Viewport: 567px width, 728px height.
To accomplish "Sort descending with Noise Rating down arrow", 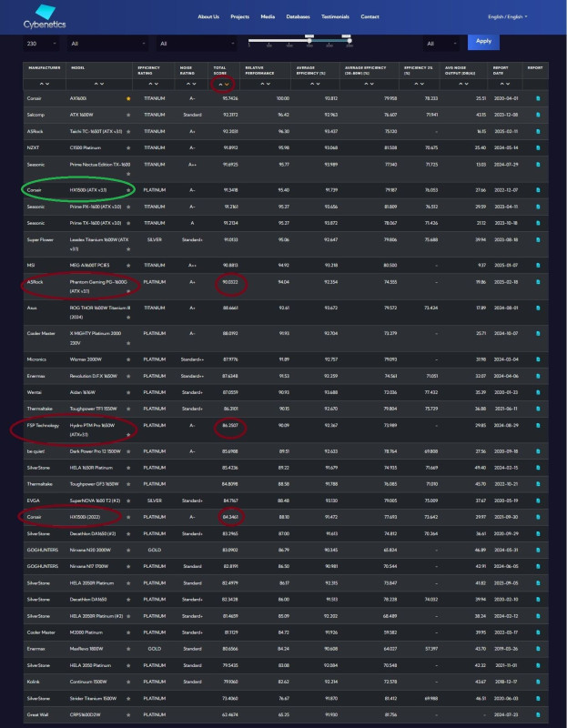I will point(194,84).
